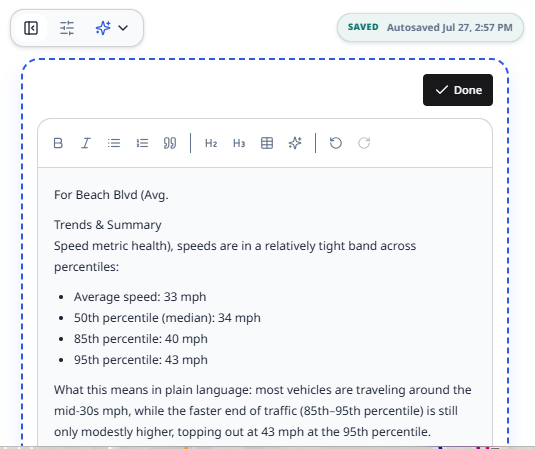Click the 'For Beach Blvd (Avg.' line
This screenshot has width=535, height=449.
pos(111,195)
